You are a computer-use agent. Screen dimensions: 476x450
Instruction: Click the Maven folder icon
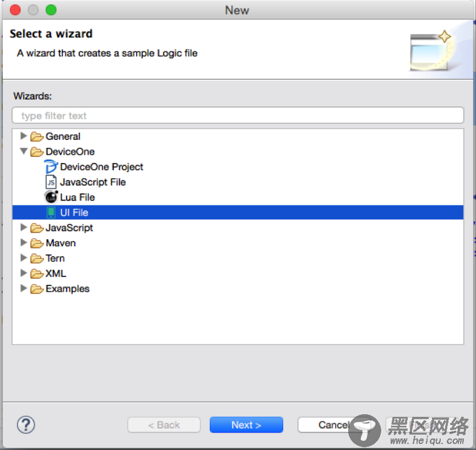[37, 243]
